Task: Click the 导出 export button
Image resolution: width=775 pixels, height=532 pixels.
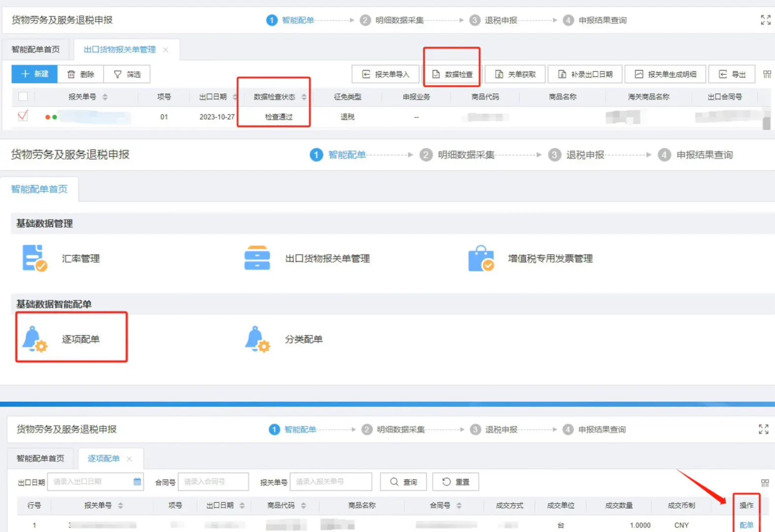Action: (732, 74)
